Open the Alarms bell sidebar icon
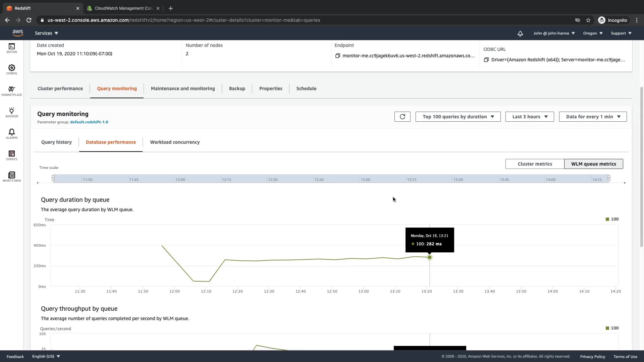The width and height of the screenshot is (644, 362). coord(11,134)
